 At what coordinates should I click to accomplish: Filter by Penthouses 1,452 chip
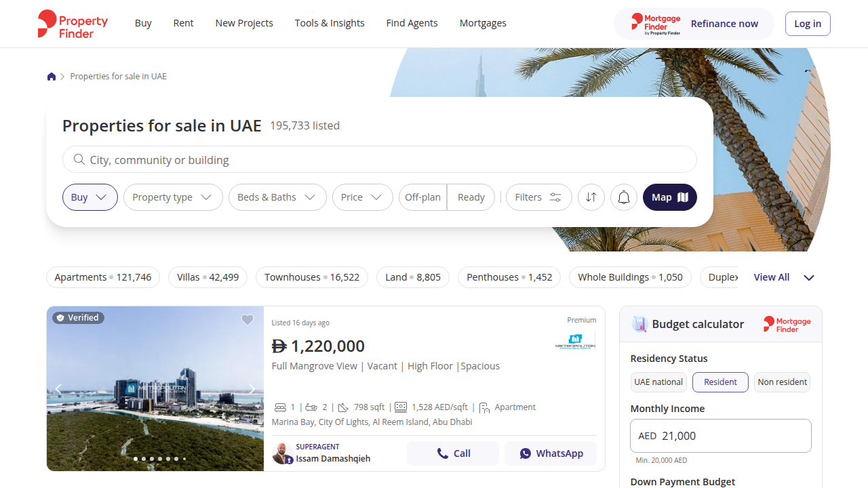tap(509, 277)
